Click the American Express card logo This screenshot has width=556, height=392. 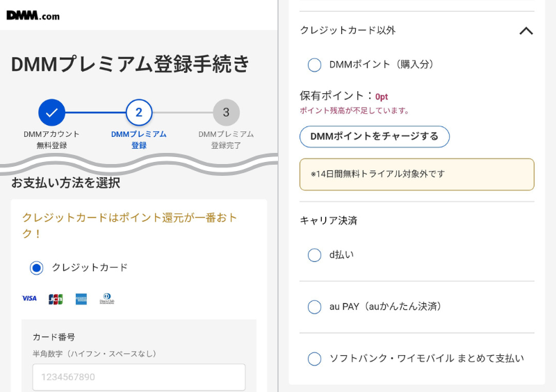(x=81, y=299)
